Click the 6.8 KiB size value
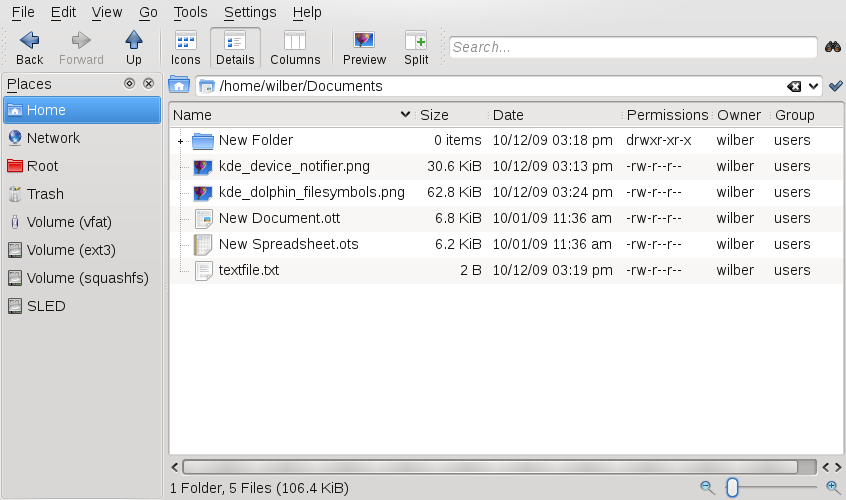Viewport: 846px width, 500px height. point(458,218)
